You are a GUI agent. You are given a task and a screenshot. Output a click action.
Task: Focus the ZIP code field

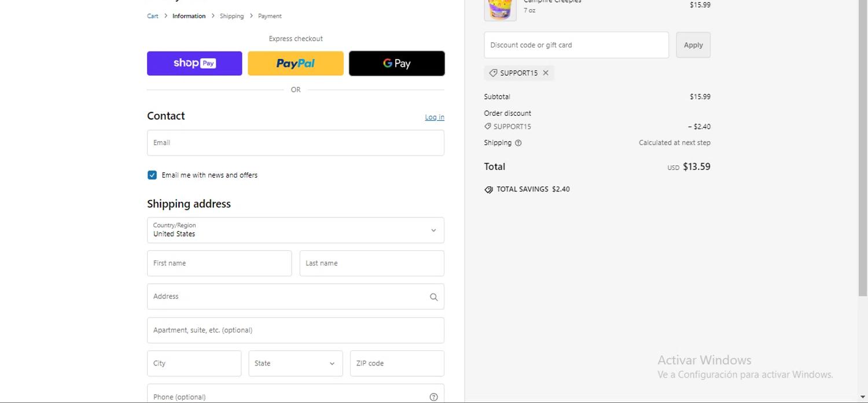pos(397,364)
